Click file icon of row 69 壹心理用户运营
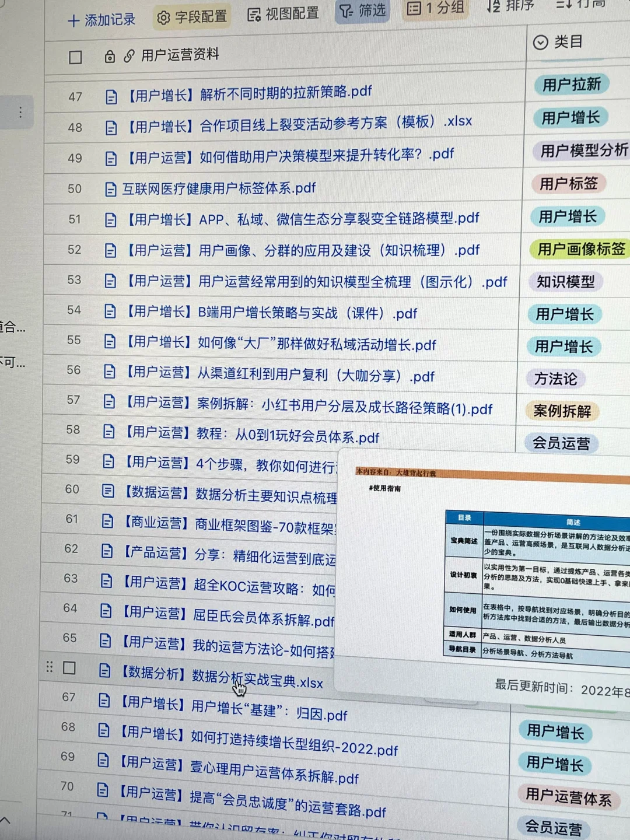The width and height of the screenshot is (630, 840). [103, 759]
